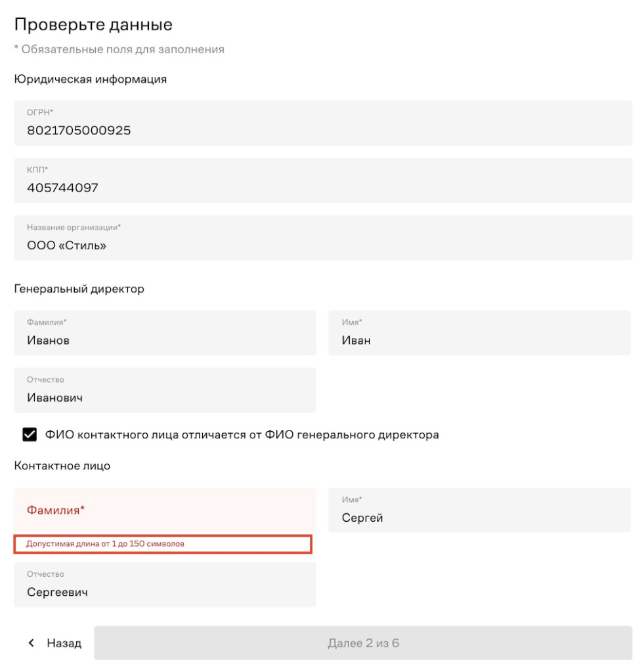Focus the КПП field
This screenshot has height=672, width=644.
tap(322, 180)
